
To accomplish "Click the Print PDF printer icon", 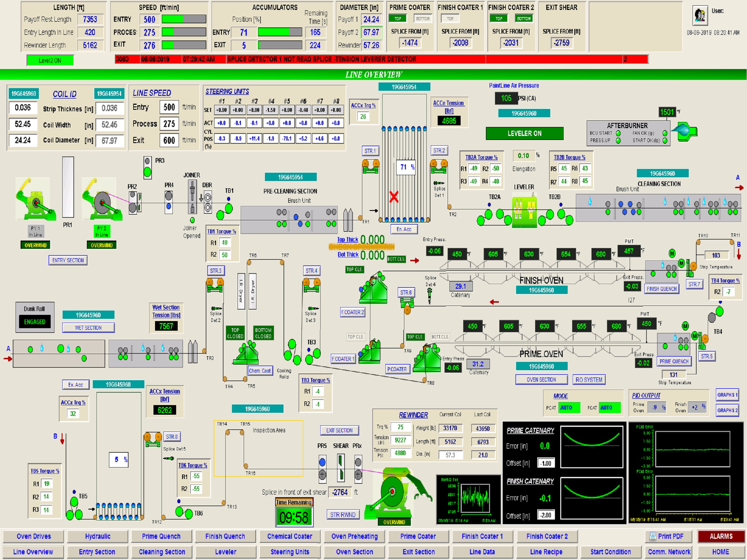I will point(653,536).
